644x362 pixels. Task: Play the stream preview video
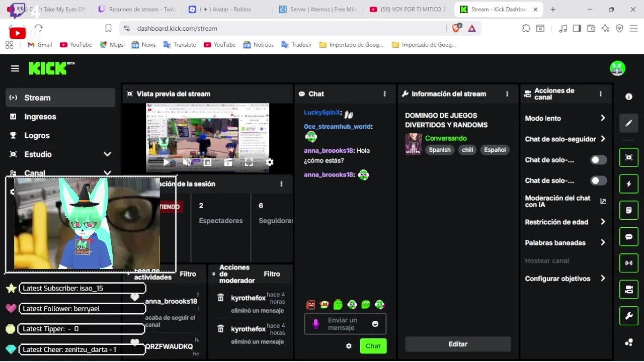click(x=167, y=162)
